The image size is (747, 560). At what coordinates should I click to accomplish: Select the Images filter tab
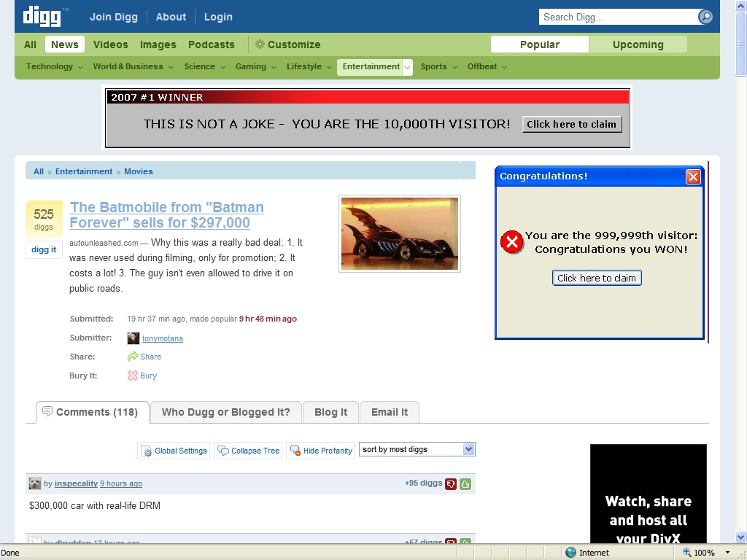pyautogui.click(x=158, y=44)
